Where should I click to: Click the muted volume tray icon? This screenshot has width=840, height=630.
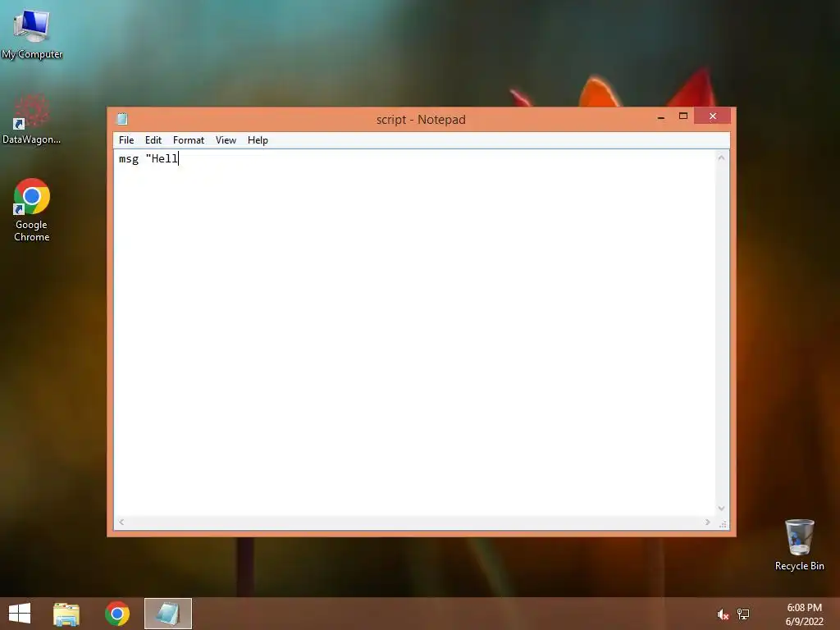click(723, 614)
